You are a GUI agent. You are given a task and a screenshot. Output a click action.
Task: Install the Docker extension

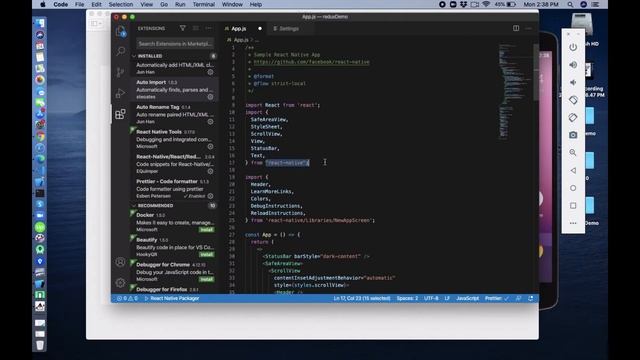[206, 230]
